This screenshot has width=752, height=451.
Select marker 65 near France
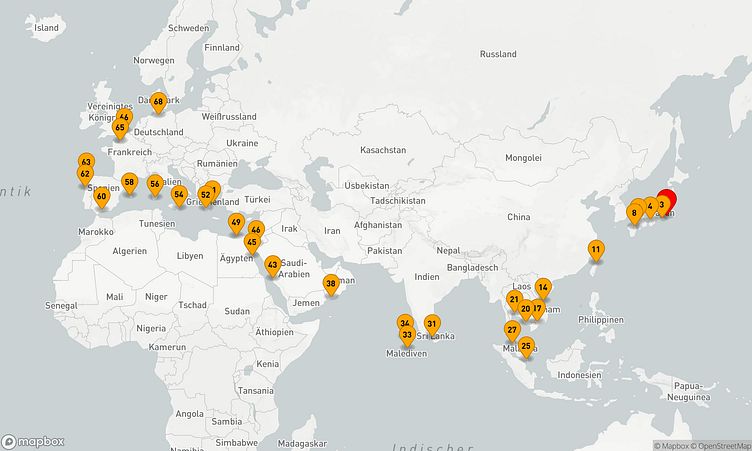click(119, 128)
